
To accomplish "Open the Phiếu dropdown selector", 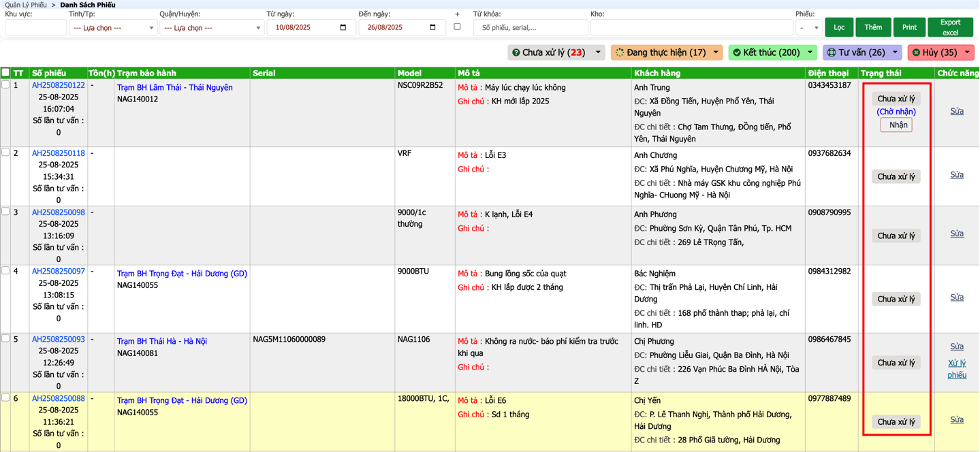I will 808,28.
